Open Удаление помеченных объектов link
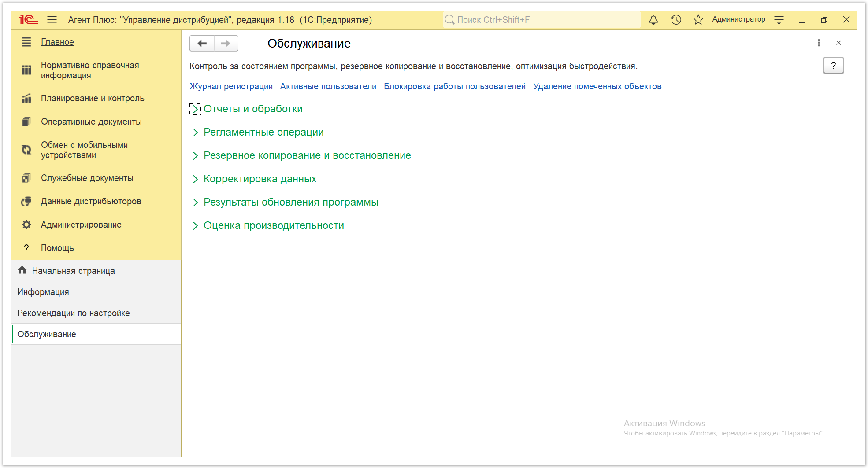 tap(597, 86)
